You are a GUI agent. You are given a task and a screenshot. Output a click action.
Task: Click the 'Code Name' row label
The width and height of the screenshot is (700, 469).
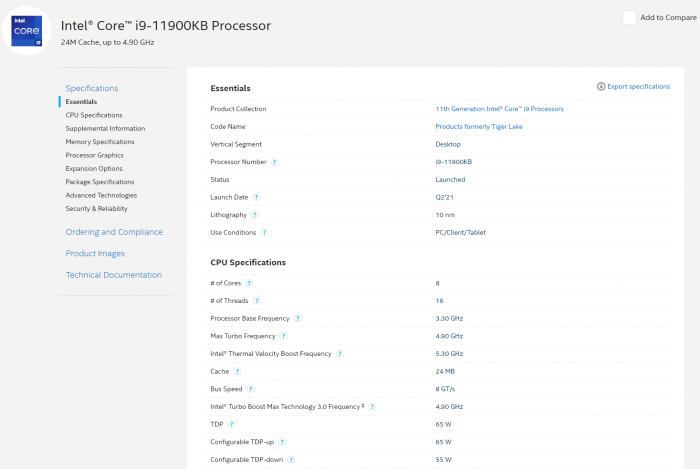[228, 126]
